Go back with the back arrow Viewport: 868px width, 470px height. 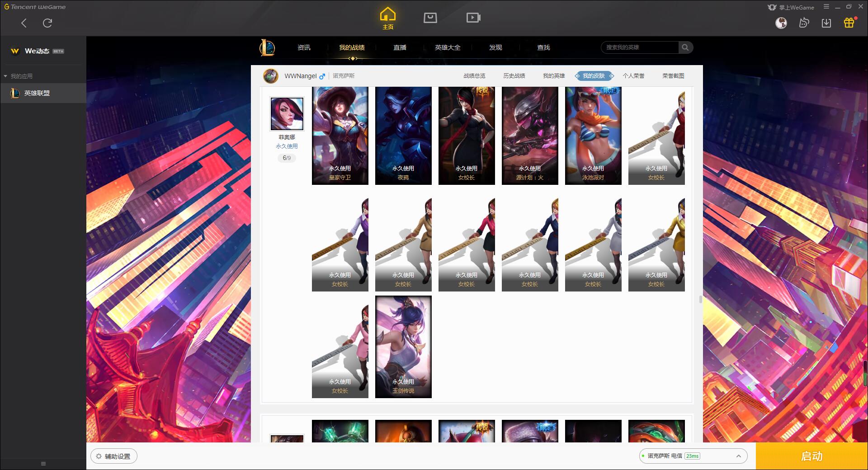tap(24, 23)
